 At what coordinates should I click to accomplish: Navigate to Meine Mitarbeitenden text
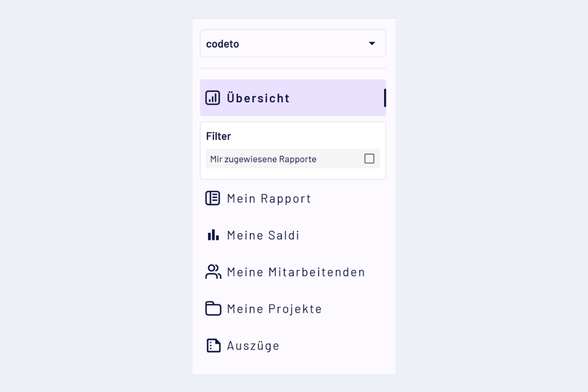296,272
